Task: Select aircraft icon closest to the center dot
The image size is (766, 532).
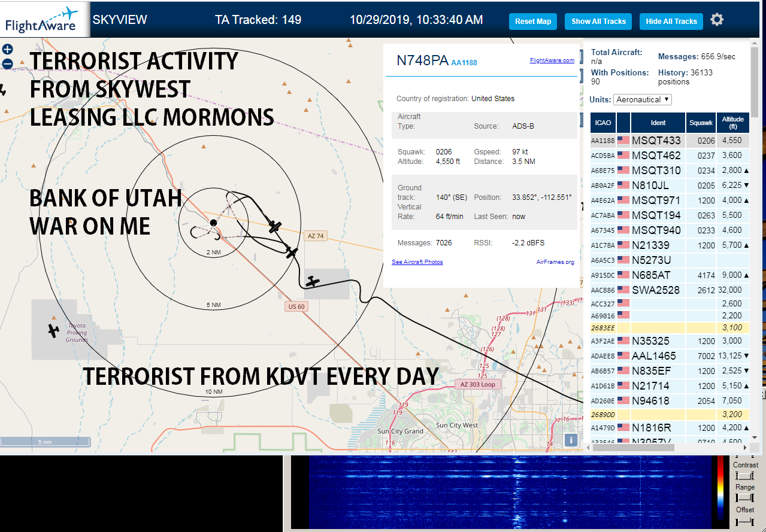Action: tap(274, 226)
